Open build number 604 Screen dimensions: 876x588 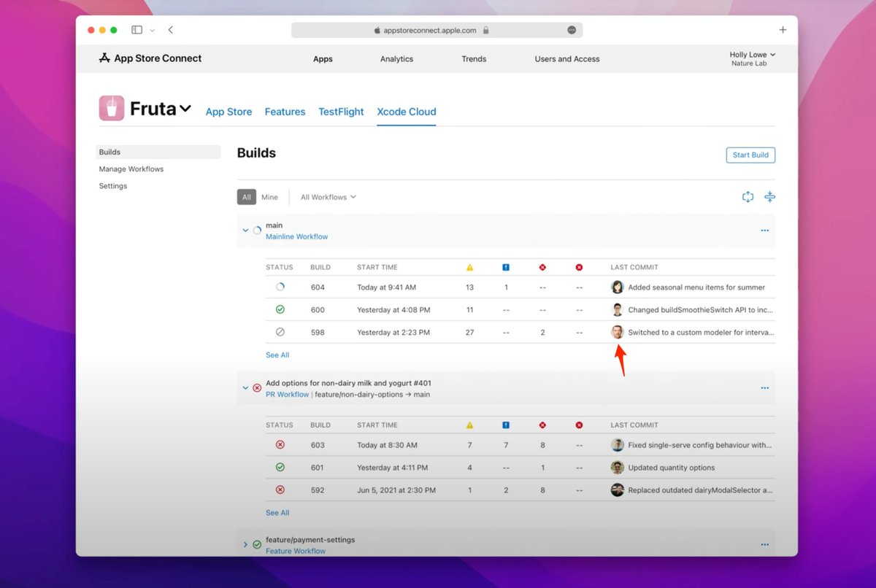[x=318, y=287]
